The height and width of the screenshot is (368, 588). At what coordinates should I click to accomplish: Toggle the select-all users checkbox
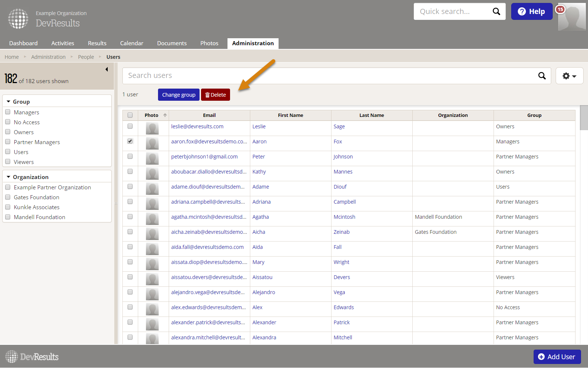tap(130, 115)
